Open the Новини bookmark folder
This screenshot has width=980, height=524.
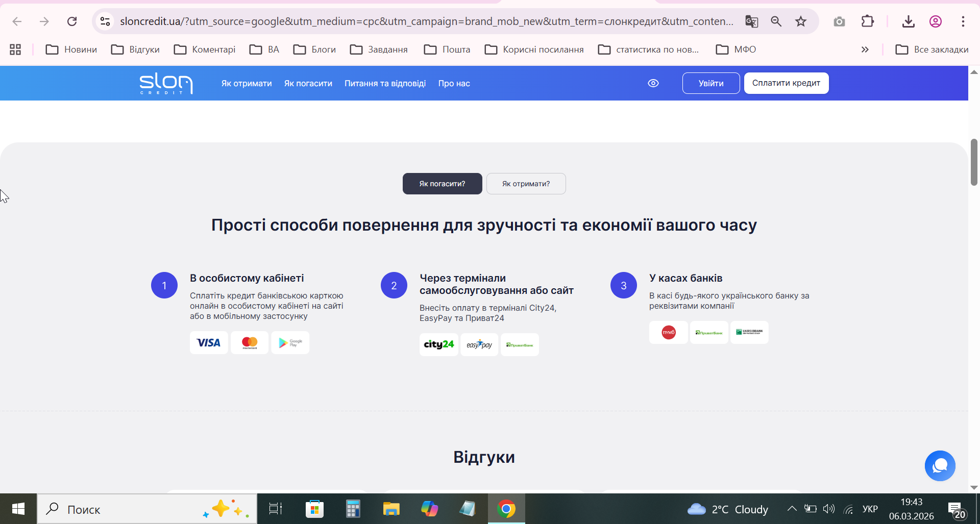(71, 49)
